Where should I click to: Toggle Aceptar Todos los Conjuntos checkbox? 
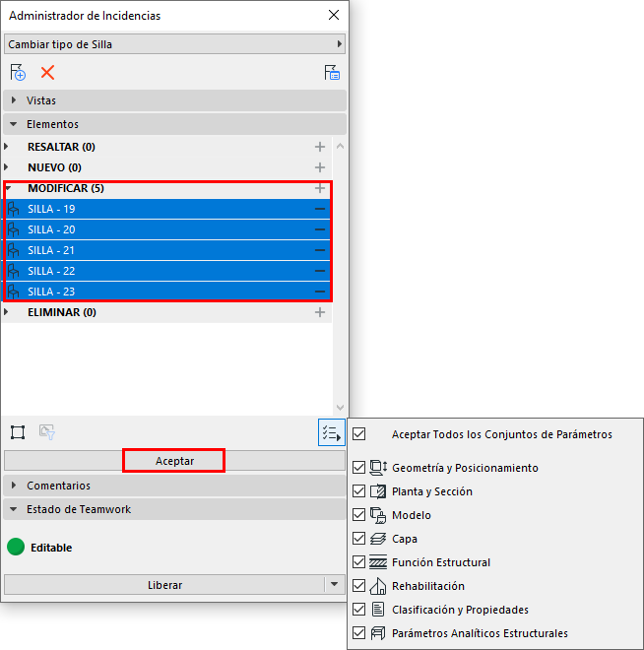[x=358, y=434]
